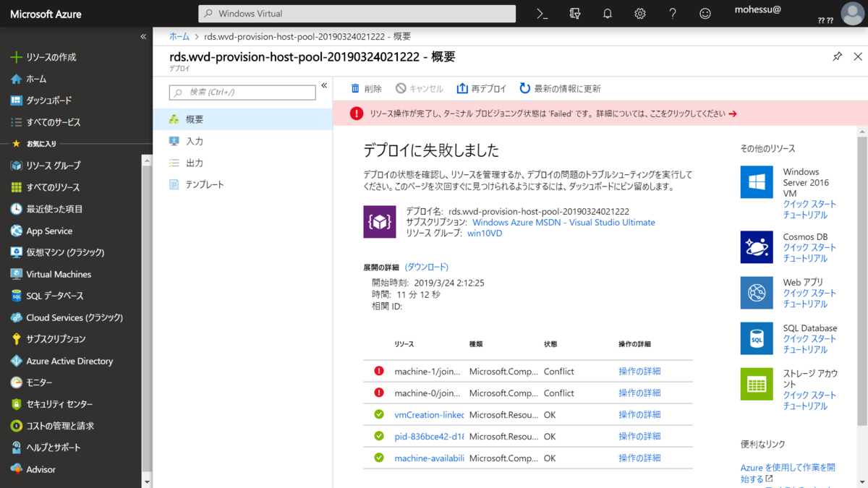
Task: Open Cosmos DB クイック スタート link
Action: coord(809,248)
